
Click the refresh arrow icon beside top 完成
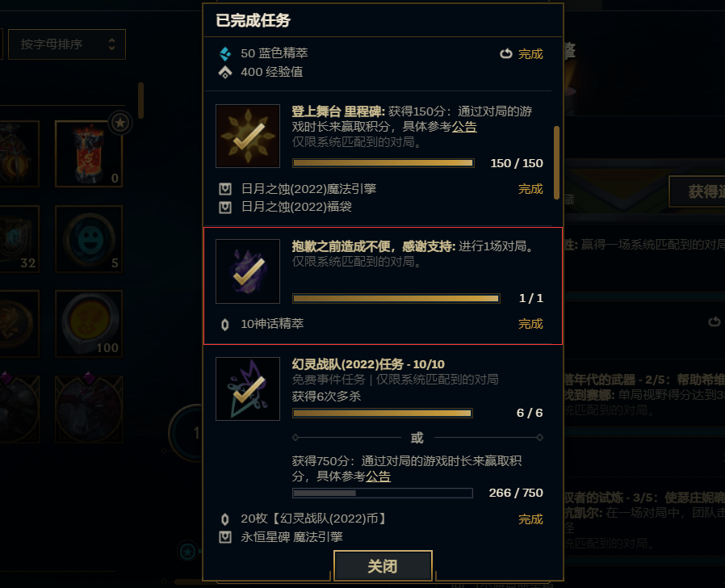(x=506, y=53)
